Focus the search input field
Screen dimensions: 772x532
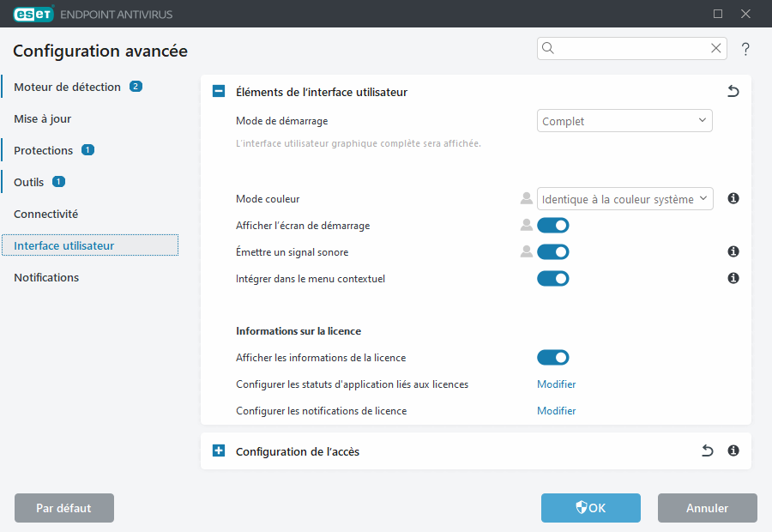pyautogui.click(x=631, y=48)
